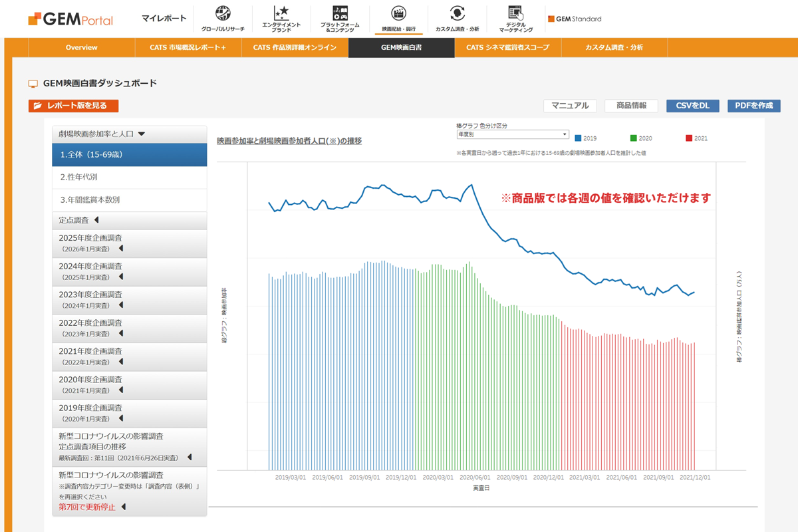Click the レポート版を見る button
Image resolution: width=798 pixels, height=532 pixels.
[x=73, y=106]
